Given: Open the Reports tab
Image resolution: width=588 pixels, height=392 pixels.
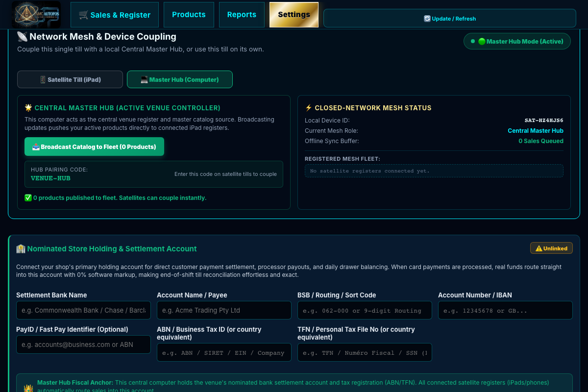Looking at the screenshot, I should tap(242, 15).
